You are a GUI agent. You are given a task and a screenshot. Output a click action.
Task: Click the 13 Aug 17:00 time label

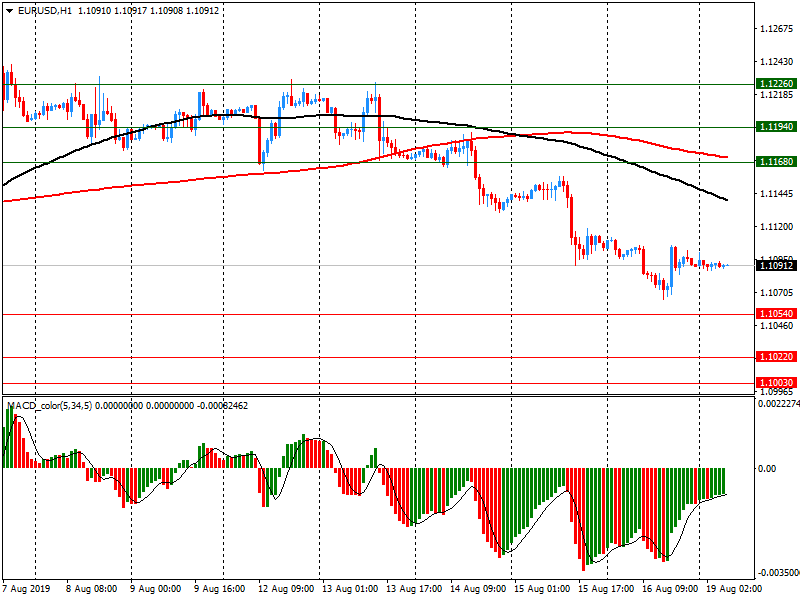(414, 589)
